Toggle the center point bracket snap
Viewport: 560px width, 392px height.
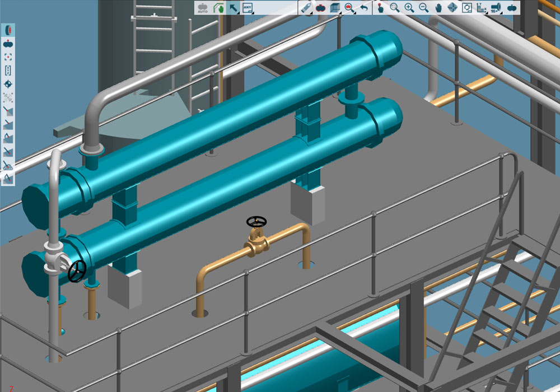click(x=8, y=57)
